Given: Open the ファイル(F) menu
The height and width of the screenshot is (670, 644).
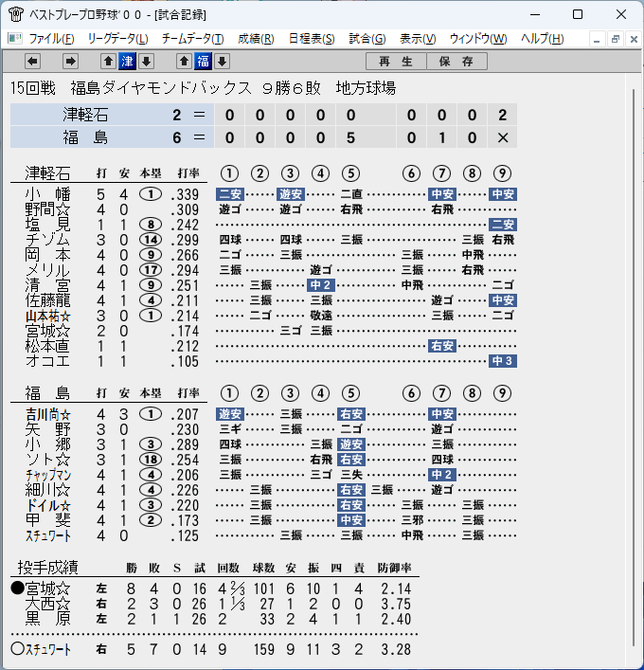Looking at the screenshot, I should tap(51, 39).
